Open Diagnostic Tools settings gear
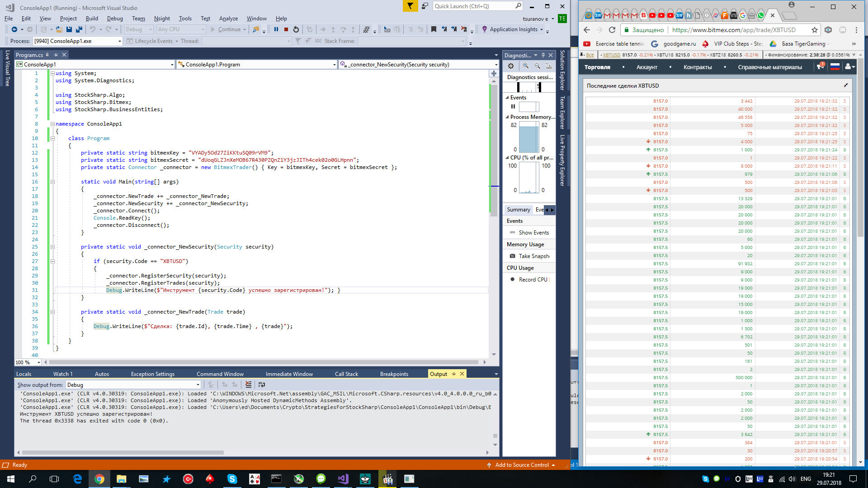 click(x=511, y=66)
